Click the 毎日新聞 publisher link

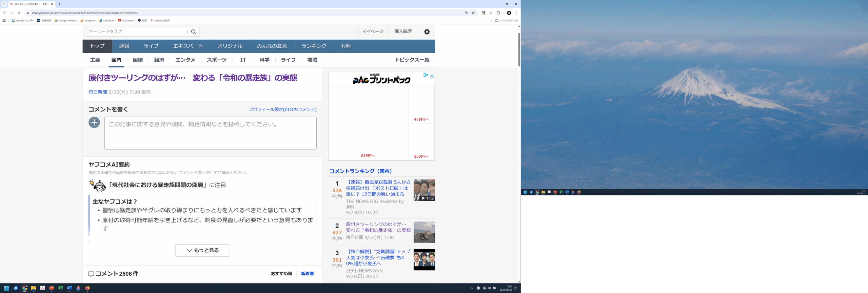[x=98, y=92]
